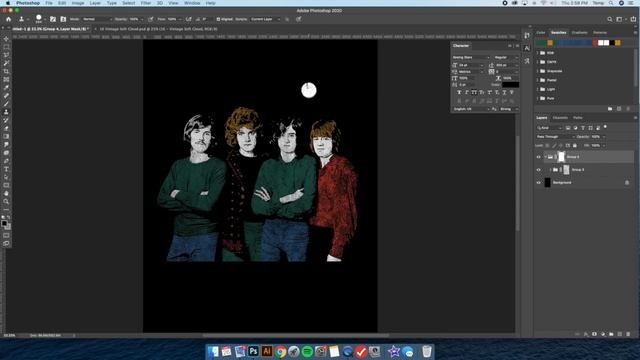Screen dimensions: 640x360
Task: Expand the Pastel swatch folder
Action: [x=538, y=80]
